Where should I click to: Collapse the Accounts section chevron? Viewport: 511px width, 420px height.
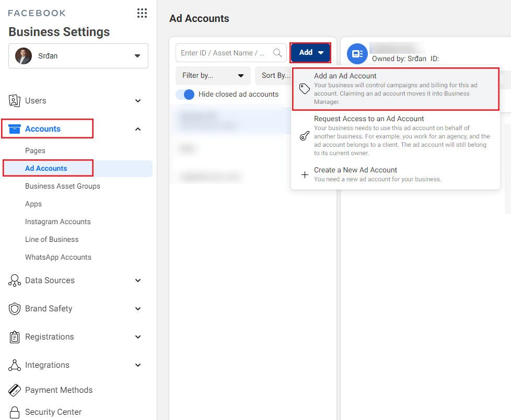coord(138,129)
